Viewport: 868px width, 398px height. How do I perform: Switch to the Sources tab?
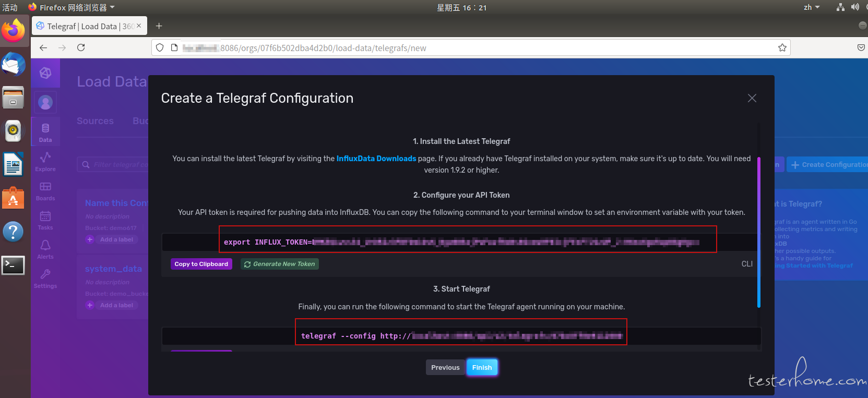coord(95,121)
